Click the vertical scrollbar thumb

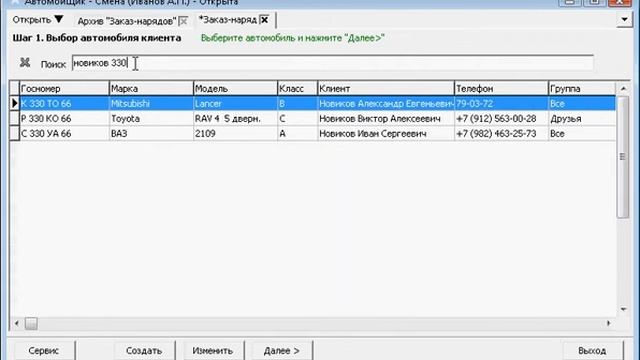(x=623, y=157)
